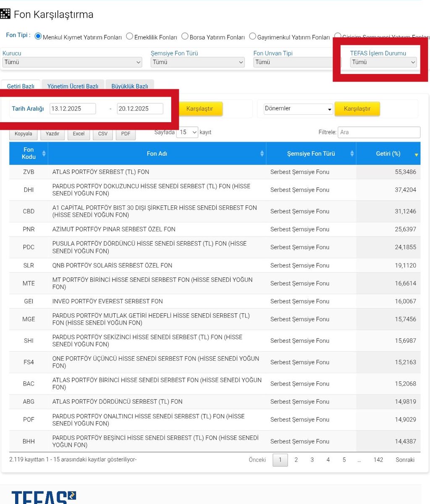
Task: Click Karşılaştır next to Dönemler
Action: 357,109
